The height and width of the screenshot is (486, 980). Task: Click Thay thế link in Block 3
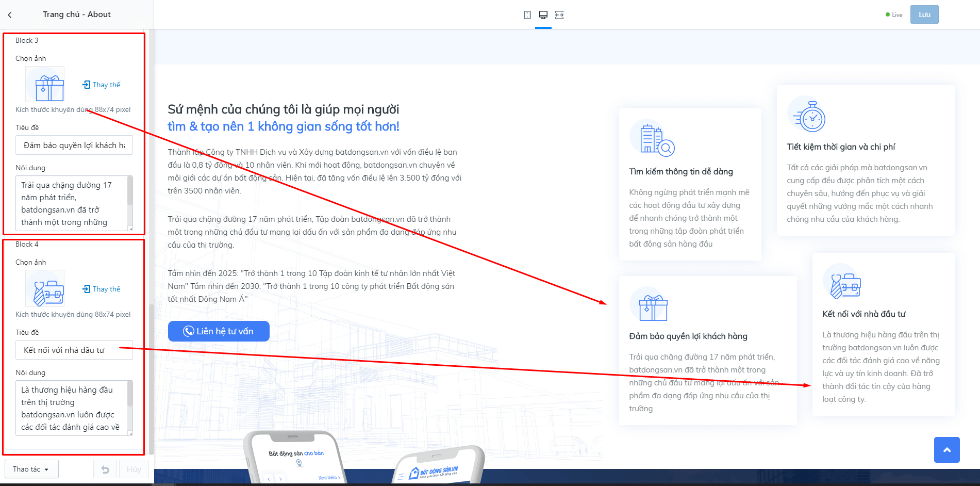tap(107, 85)
